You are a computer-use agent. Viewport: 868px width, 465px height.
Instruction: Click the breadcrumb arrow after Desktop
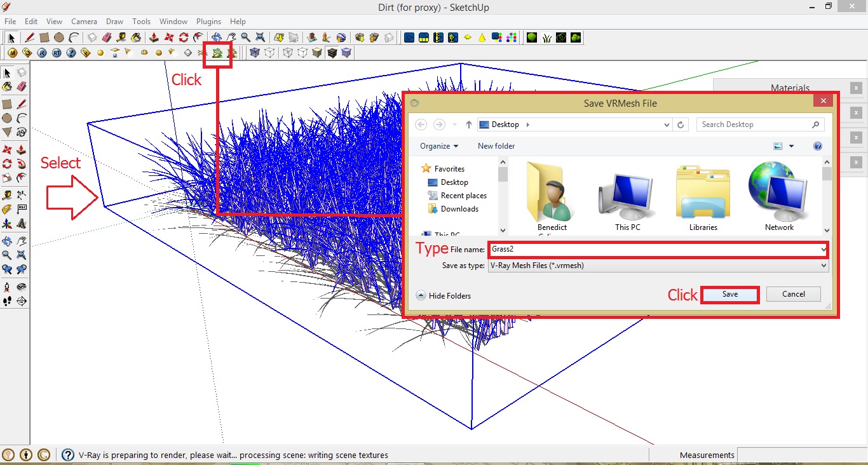point(528,125)
